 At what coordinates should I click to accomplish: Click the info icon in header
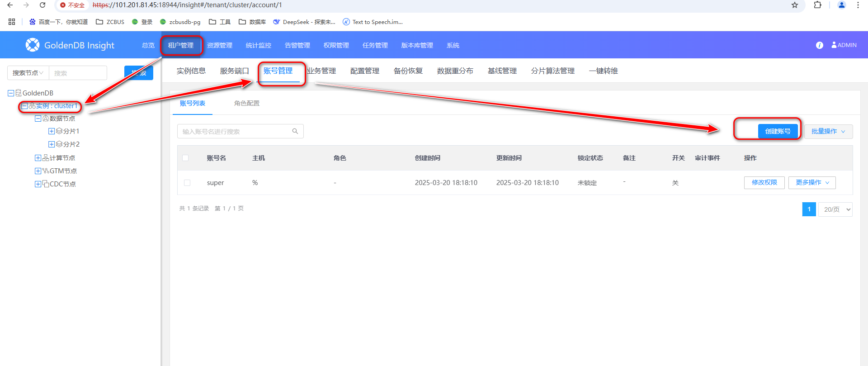pyautogui.click(x=819, y=45)
